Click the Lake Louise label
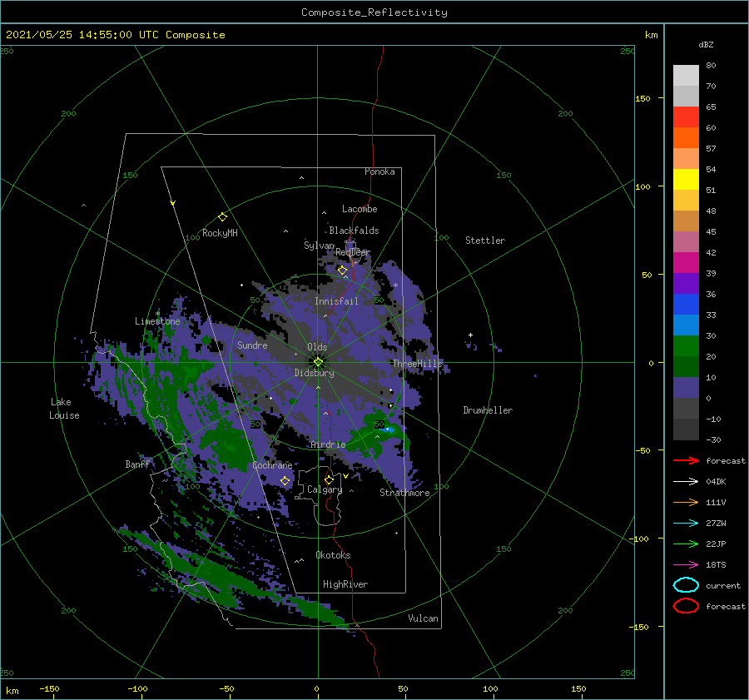 pyautogui.click(x=64, y=409)
